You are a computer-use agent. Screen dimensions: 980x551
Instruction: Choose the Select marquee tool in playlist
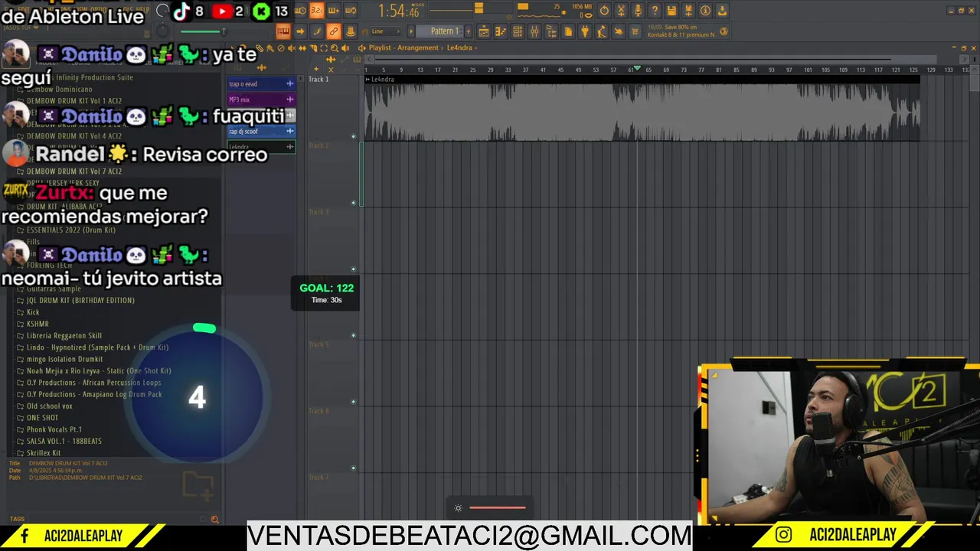324,47
